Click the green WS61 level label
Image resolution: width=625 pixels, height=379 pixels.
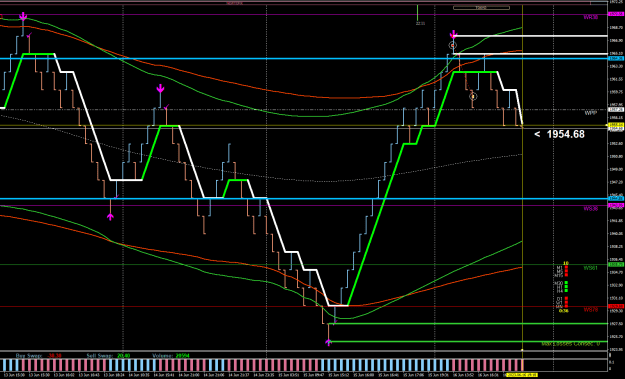click(590, 268)
